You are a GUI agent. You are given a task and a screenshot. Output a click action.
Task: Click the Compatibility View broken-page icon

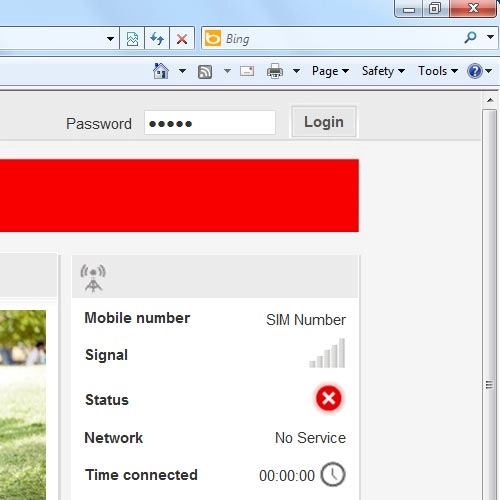pos(132,39)
